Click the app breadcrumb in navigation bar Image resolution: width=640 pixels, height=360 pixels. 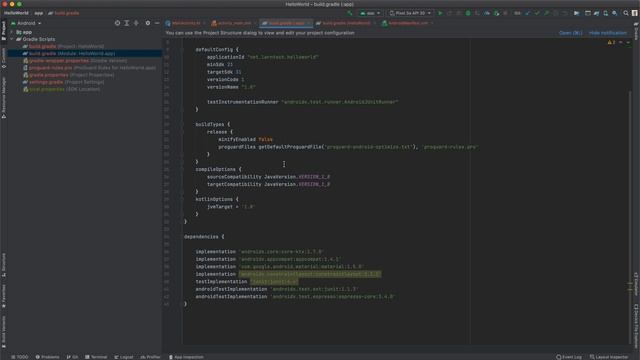tap(38, 13)
